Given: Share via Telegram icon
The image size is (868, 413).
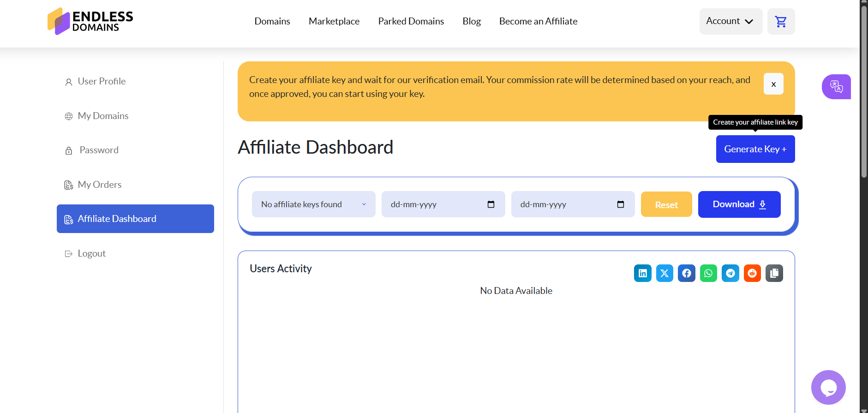Looking at the screenshot, I should (730, 273).
